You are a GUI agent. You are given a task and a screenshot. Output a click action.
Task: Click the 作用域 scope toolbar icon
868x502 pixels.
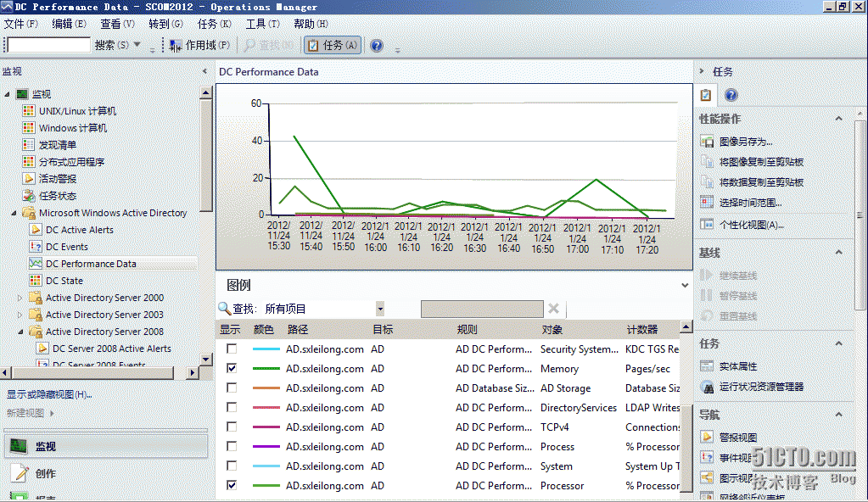click(176, 46)
